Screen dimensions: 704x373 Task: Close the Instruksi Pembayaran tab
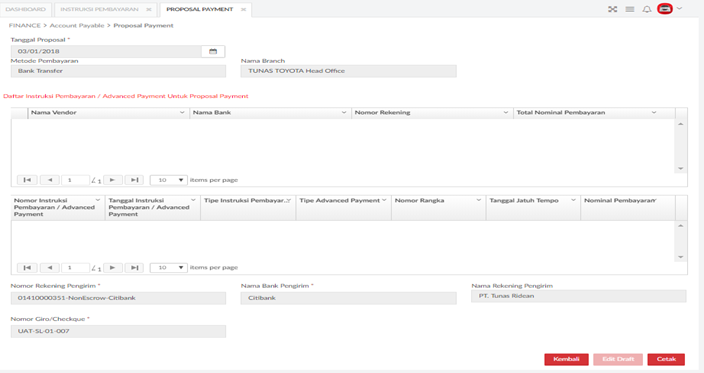[x=149, y=9]
